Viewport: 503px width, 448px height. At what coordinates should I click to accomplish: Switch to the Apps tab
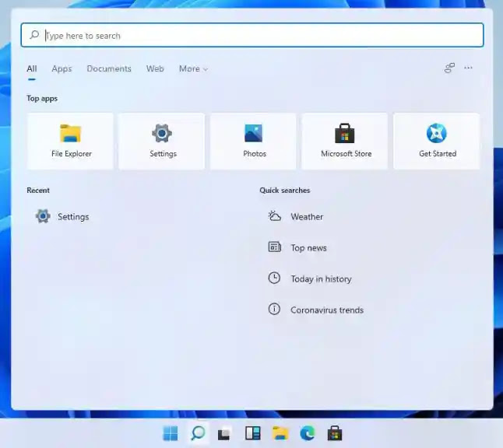[62, 68]
